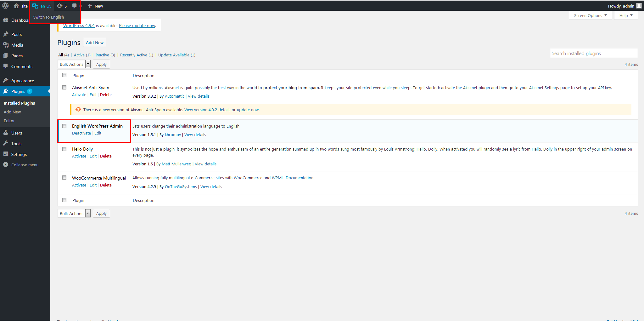The height and width of the screenshot is (321, 644).
Task: Tick the select-all checkbox in top header
Action: click(x=64, y=75)
